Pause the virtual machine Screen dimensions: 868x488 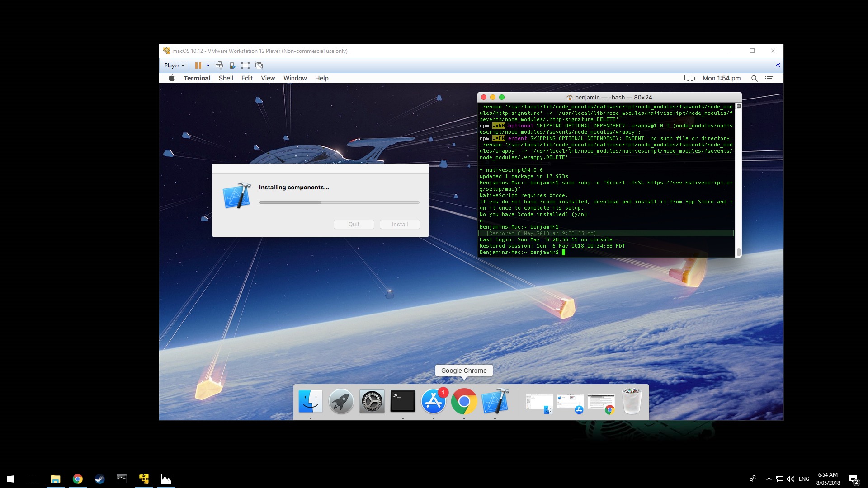[x=198, y=66]
